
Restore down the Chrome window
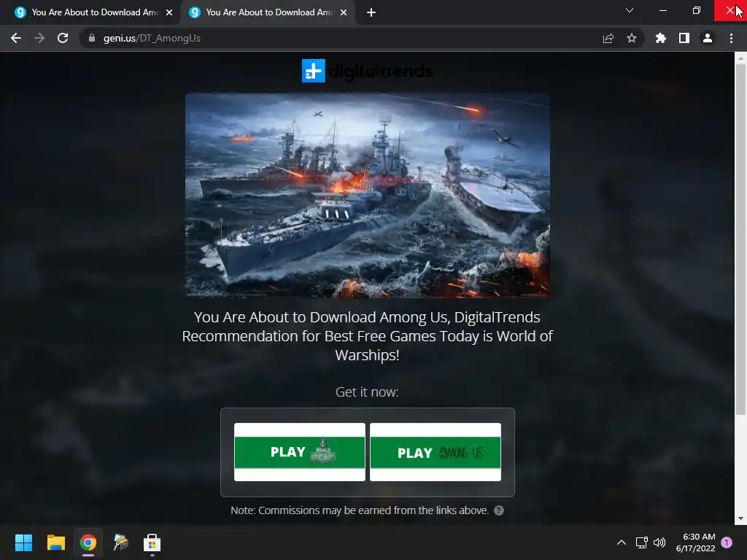(697, 10)
